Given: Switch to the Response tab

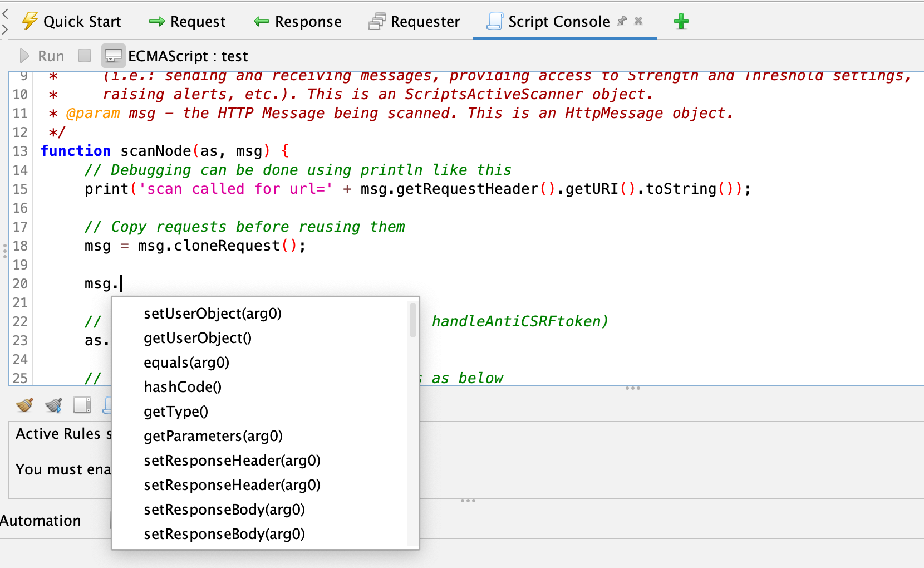Looking at the screenshot, I should coord(298,22).
